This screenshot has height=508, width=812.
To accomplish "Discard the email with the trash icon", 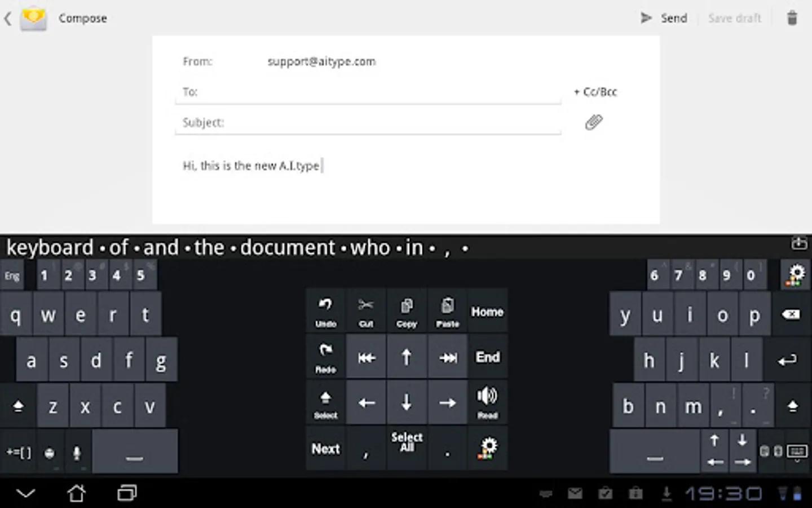I will click(792, 18).
